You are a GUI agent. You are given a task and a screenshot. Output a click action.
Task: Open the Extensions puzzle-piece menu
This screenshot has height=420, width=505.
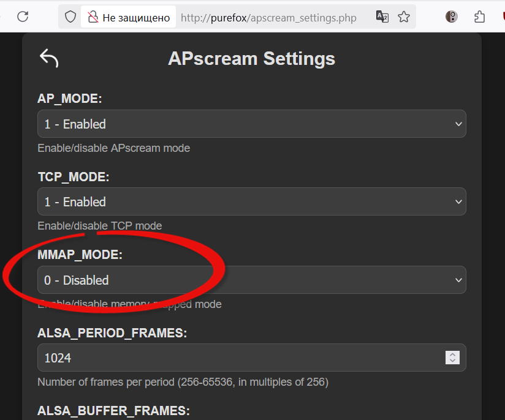(480, 17)
